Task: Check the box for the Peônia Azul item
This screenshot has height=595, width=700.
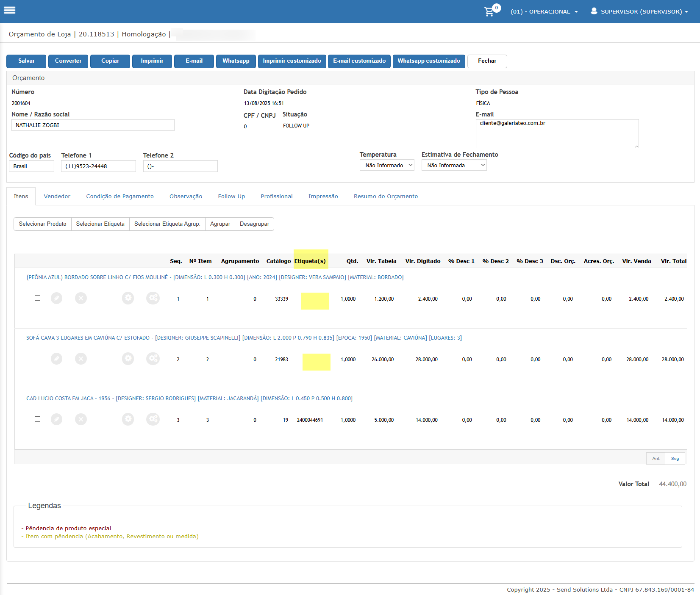Action: pos(38,298)
